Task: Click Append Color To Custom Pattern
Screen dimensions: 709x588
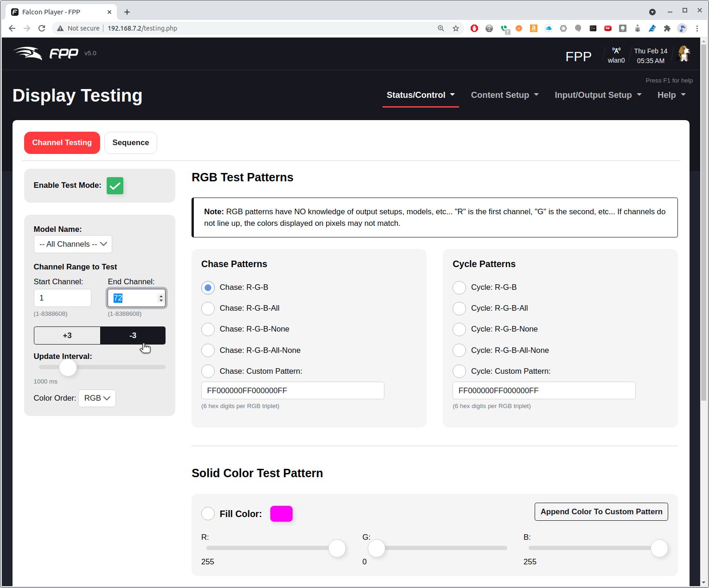Action: (601, 511)
